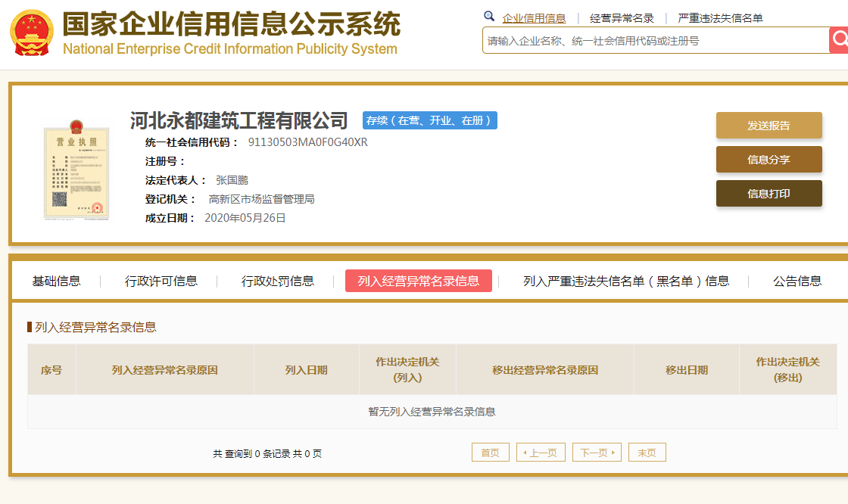The image size is (848, 504).
Task: Open the 列入严重违法失信名单（黑名单）信息 tab
Action: point(626,282)
